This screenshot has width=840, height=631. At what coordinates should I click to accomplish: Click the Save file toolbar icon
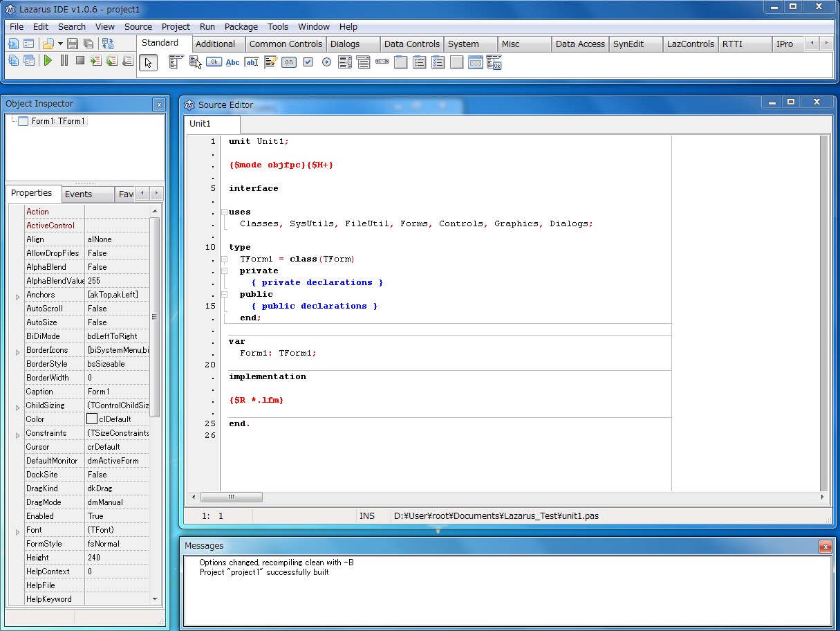(x=73, y=44)
